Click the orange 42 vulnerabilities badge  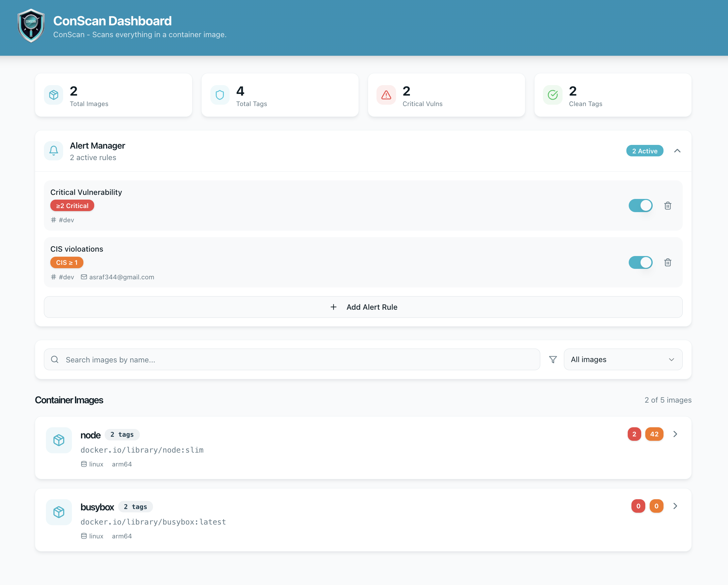(654, 434)
